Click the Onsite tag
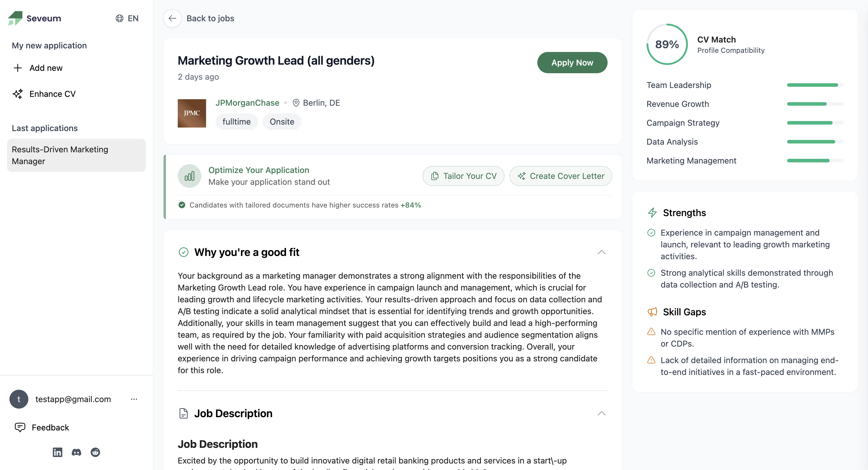The height and width of the screenshot is (470, 868). (x=282, y=122)
